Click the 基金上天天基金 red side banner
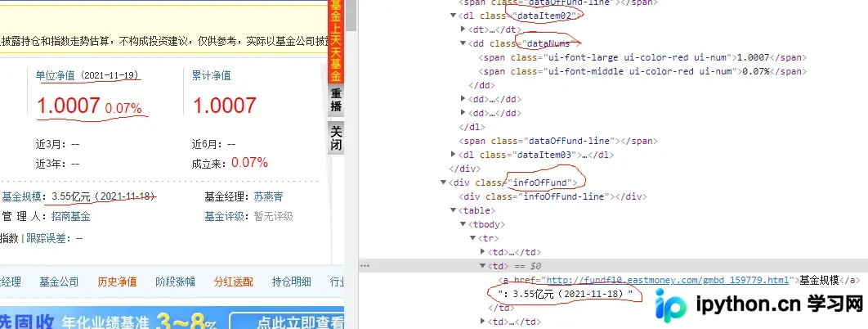 [336, 42]
